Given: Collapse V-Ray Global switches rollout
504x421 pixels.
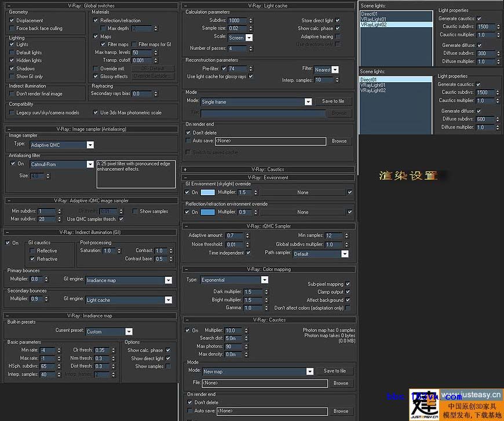Looking at the screenshot, I should point(92,6).
